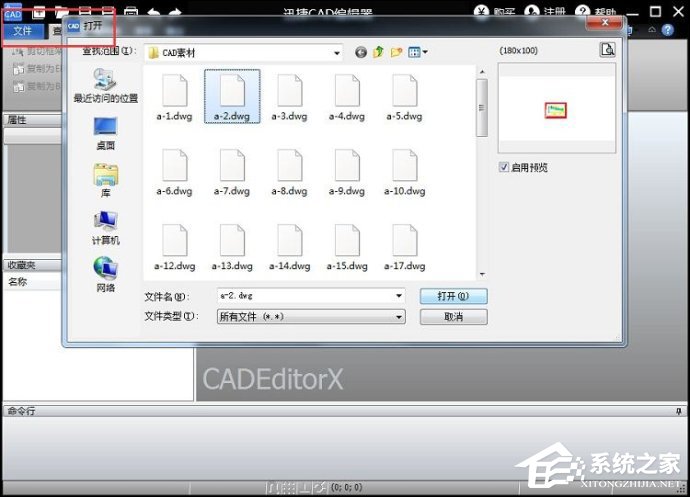The image size is (690, 497).
Task: Toggle the enable preview checkbox
Action: click(504, 168)
